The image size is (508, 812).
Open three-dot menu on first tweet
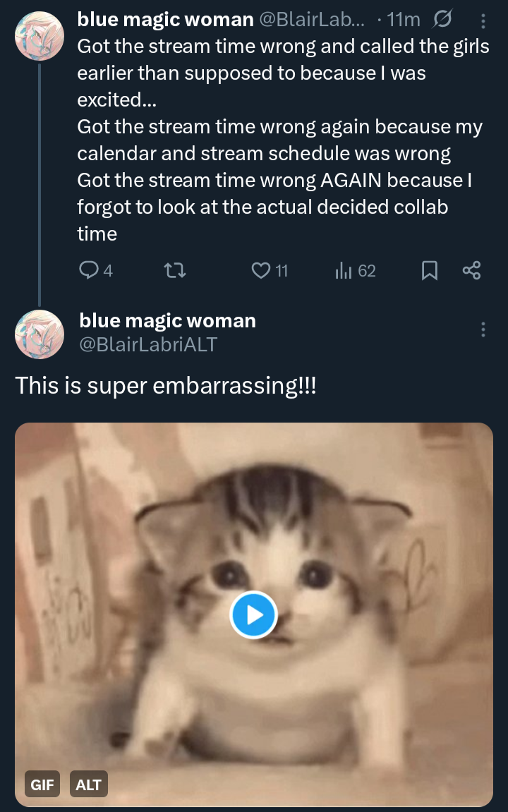[482, 20]
